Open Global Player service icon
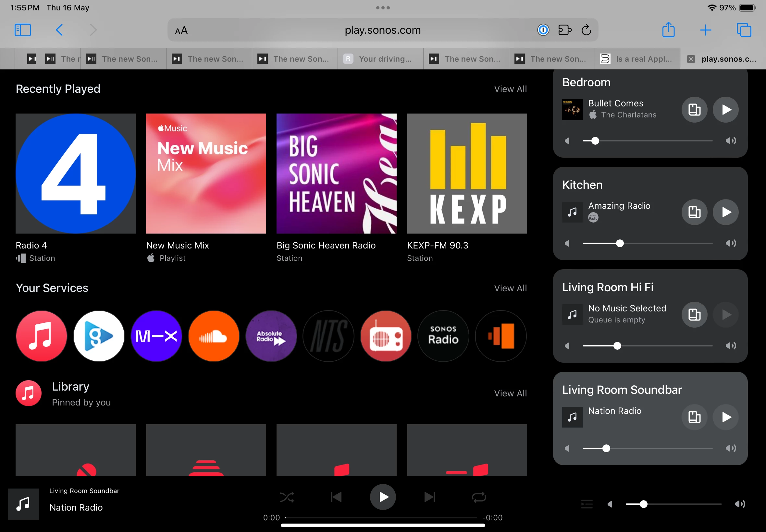766x532 pixels. (x=99, y=336)
